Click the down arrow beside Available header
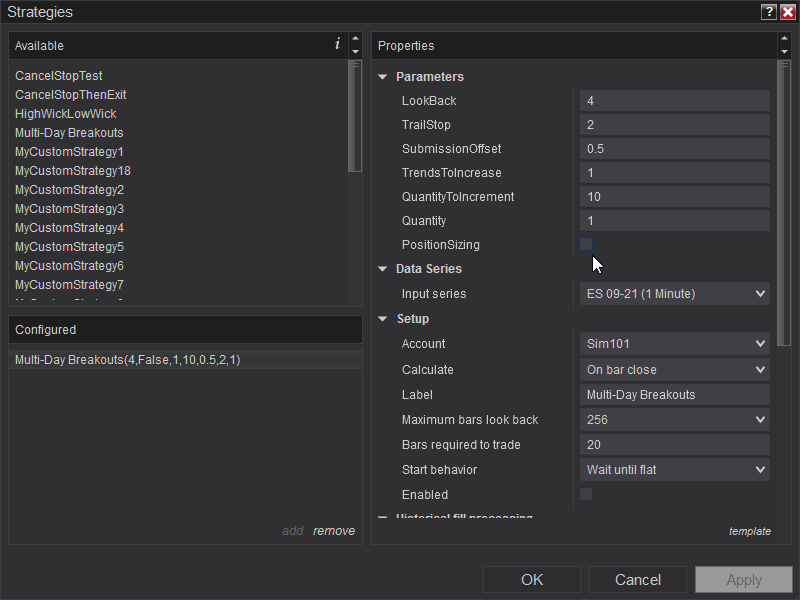Screen dimensions: 800x600 point(356,52)
